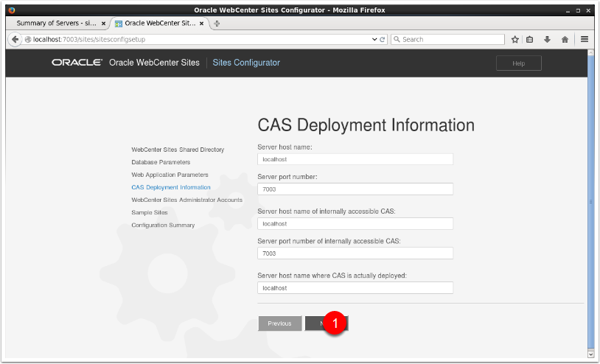The height and width of the screenshot is (364, 600).
Task: Expand the URL bar history dropdown arrow
Action: [x=375, y=39]
